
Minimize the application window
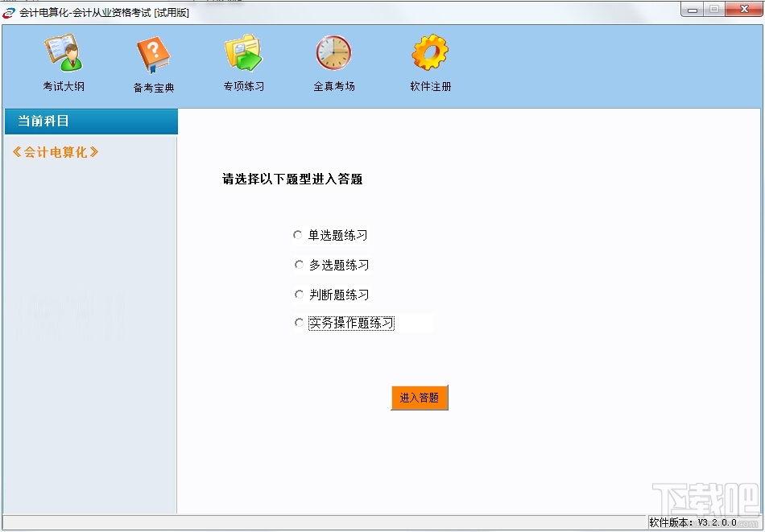pos(692,10)
